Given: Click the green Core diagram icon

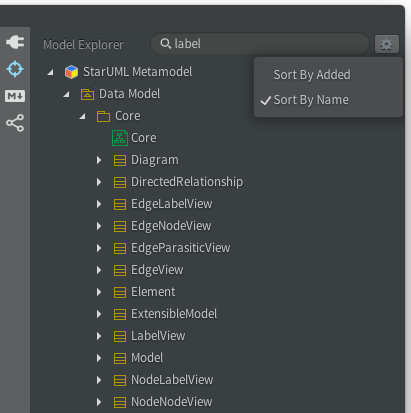Looking at the screenshot, I should coord(120,138).
